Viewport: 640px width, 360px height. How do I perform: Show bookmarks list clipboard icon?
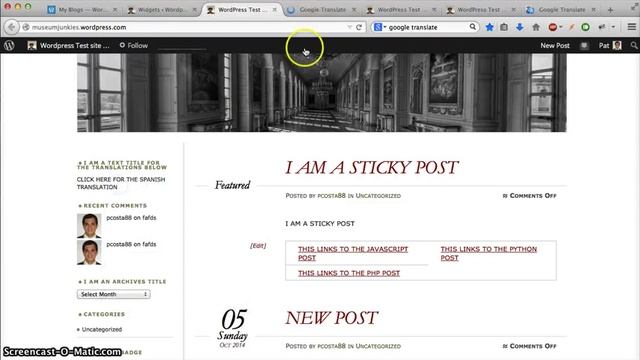504,27
